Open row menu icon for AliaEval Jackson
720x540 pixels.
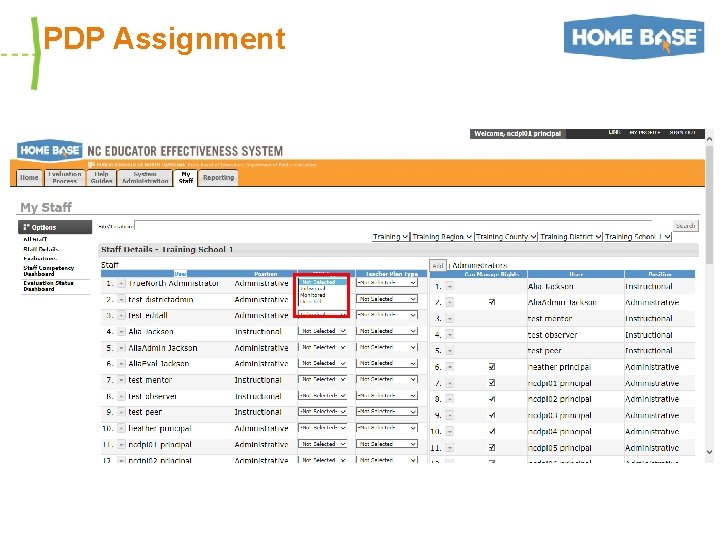pos(121,364)
